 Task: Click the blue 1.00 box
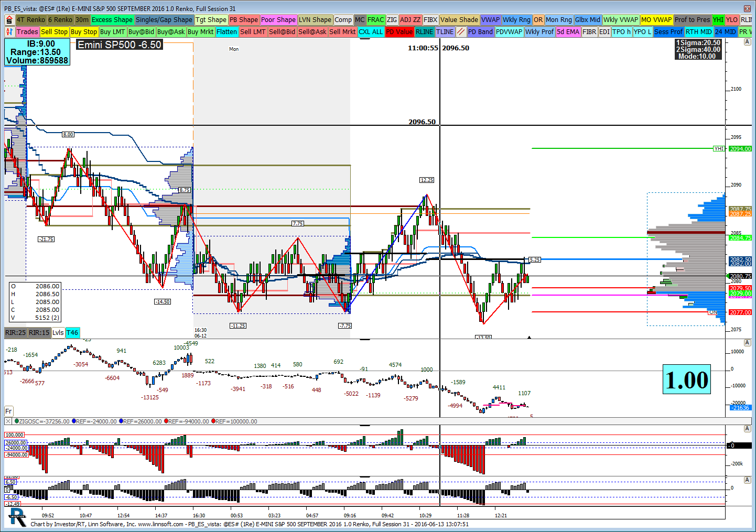tap(687, 379)
